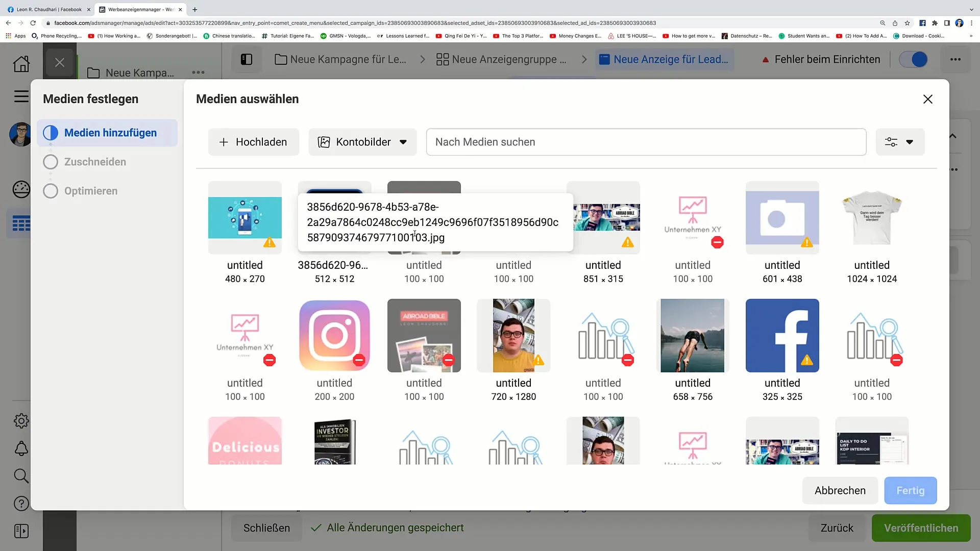Click the Fertig button to confirm selection
Screen dimensions: 980x551
click(x=910, y=490)
